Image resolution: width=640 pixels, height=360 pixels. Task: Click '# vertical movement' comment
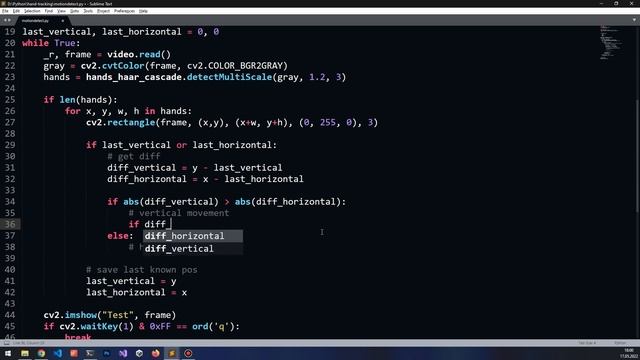(179, 213)
